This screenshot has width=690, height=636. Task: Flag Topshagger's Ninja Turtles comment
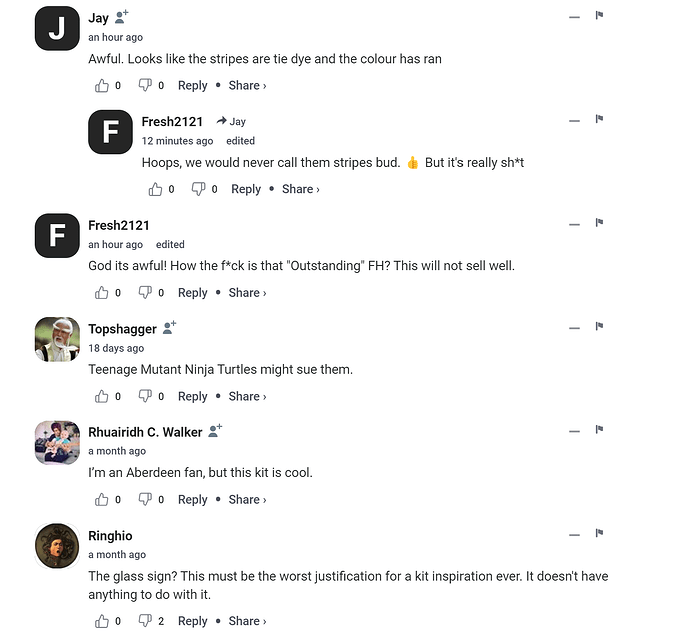(x=599, y=326)
